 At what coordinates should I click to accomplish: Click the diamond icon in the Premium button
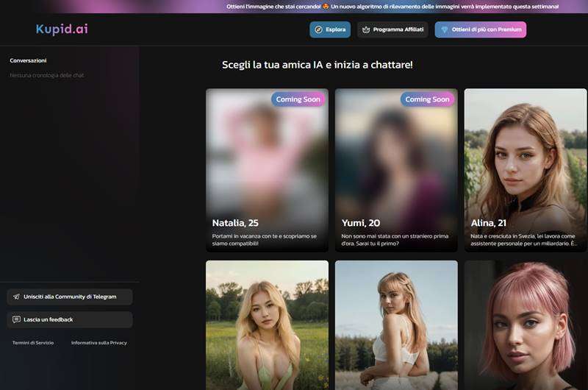445,29
